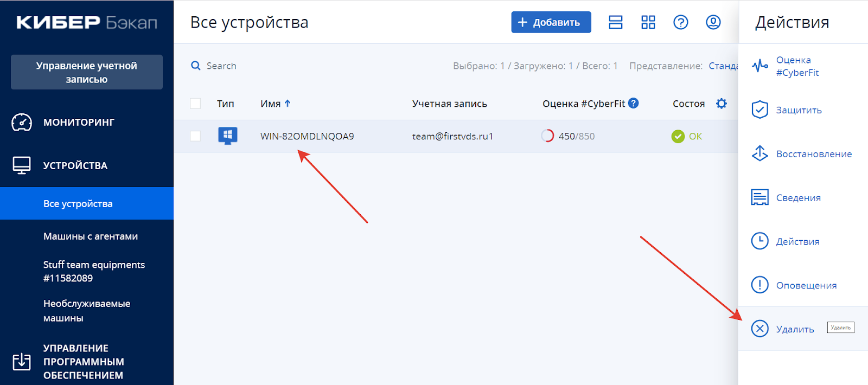Focus the Search input field
This screenshot has width=868, height=385.
[x=221, y=66]
